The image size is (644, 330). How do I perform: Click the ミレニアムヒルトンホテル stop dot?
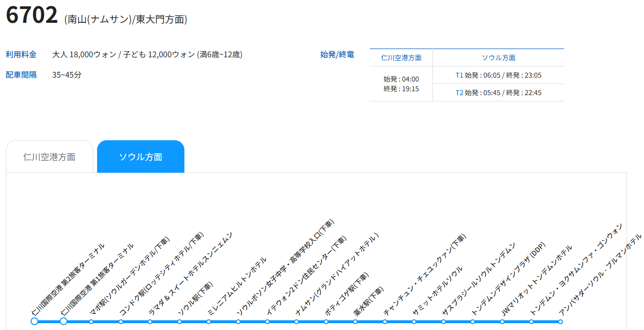click(209, 322)
